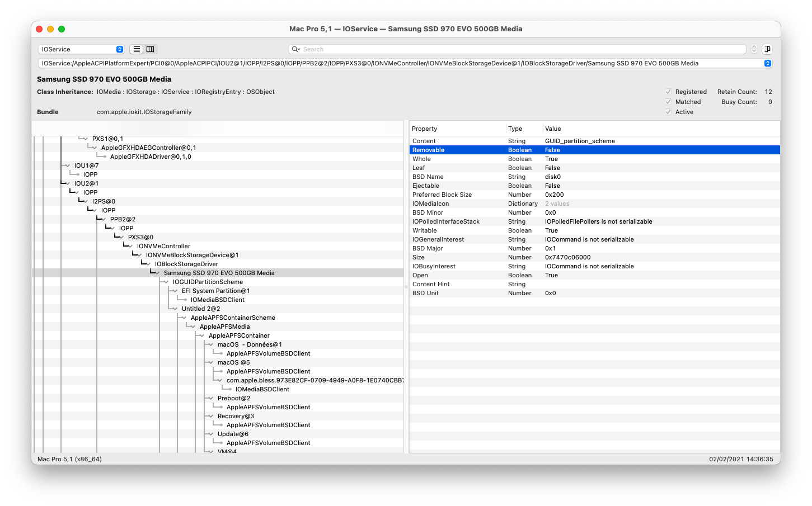812x506 pixels.
Task: Click the GUID_partition_scheme value
Action: pos(580,141)
